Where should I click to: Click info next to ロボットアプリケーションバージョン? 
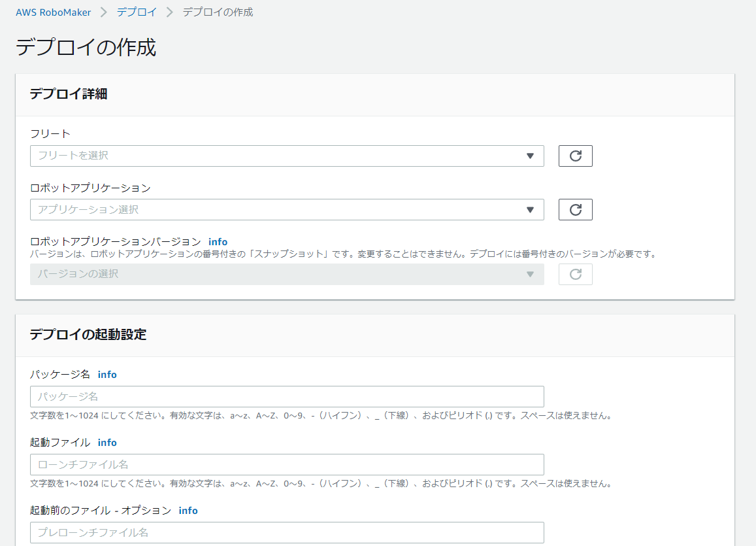[218, 241]
